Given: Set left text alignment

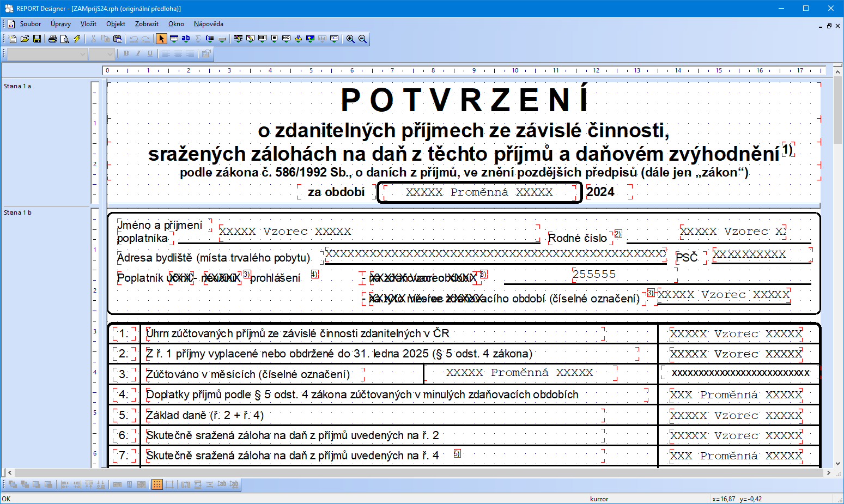Looking at the screenshot, I should [x=166, y=53].
